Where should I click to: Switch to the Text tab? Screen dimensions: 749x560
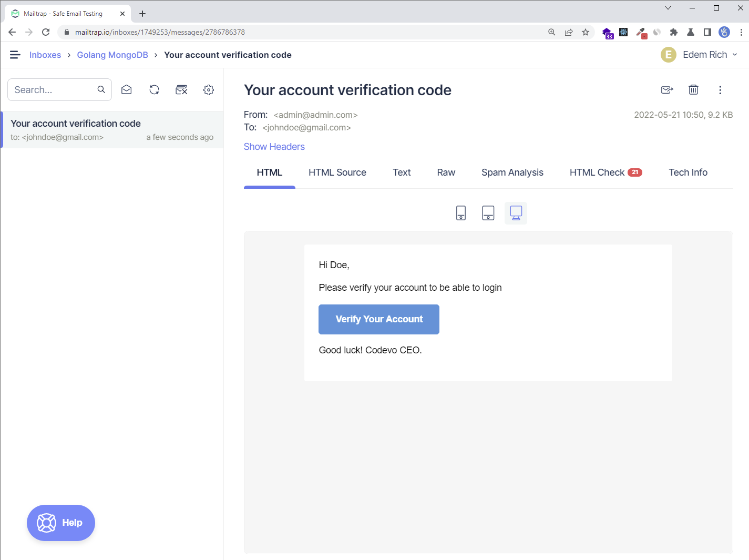(x=402, y=172)
